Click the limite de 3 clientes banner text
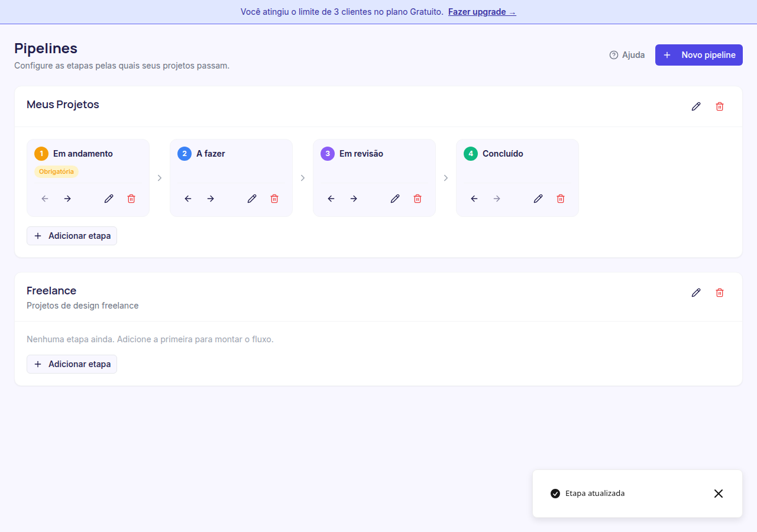Viewport: 757px width, 532px height. [x=342, y=12]
